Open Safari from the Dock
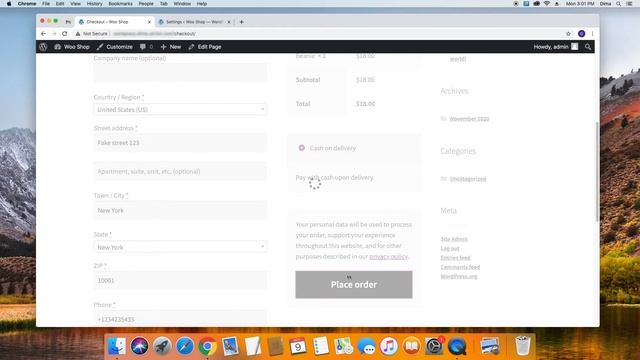Image resolution: width=640 pixels, height=360 pixels. pyautogui.click(x=185, y=346)
